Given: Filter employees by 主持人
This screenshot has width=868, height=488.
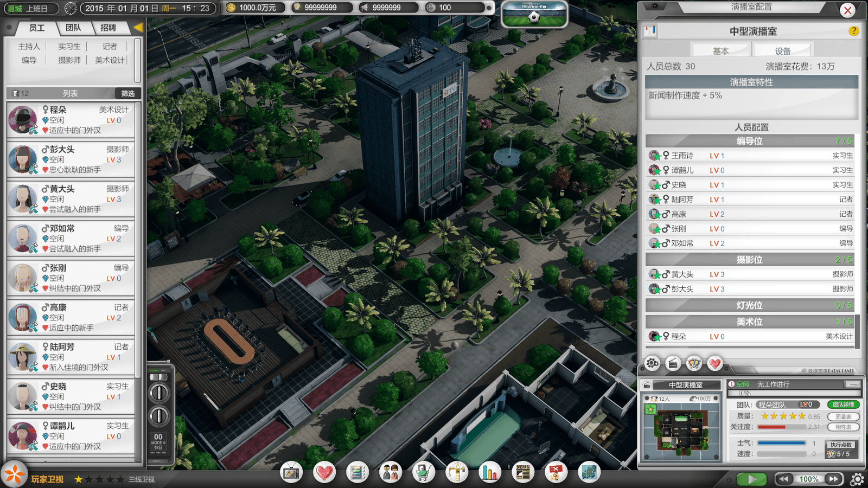Looking at the screenshot, I should [x=29, y=46].
